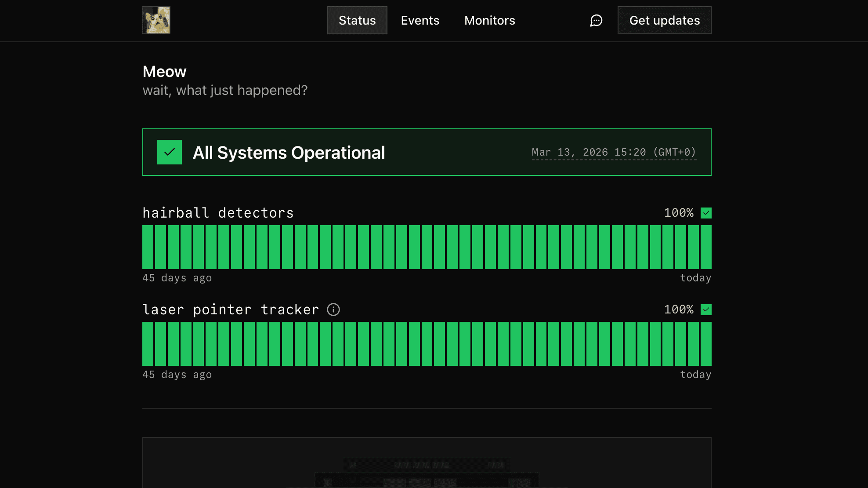Click the hairball detectors monitor title
The image size is (868, 488).
point(218,213)
